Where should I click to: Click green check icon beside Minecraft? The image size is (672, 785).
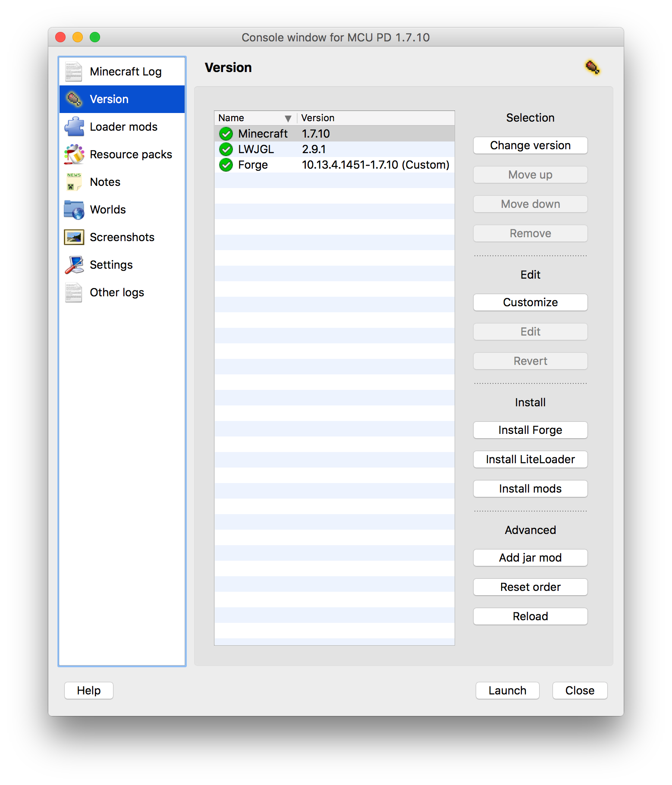point(226,134)
